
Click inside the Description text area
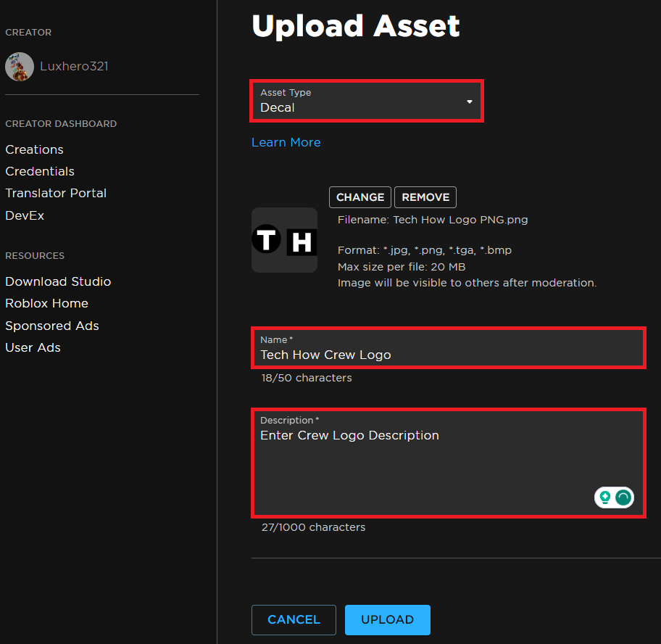click(x=449, y=463)
